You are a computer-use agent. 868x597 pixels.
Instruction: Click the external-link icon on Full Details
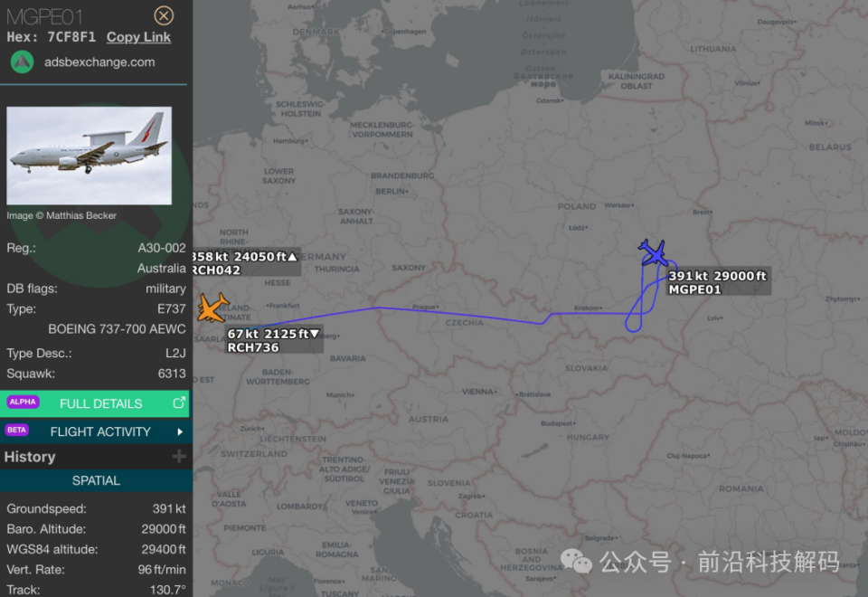coord(178,403)
